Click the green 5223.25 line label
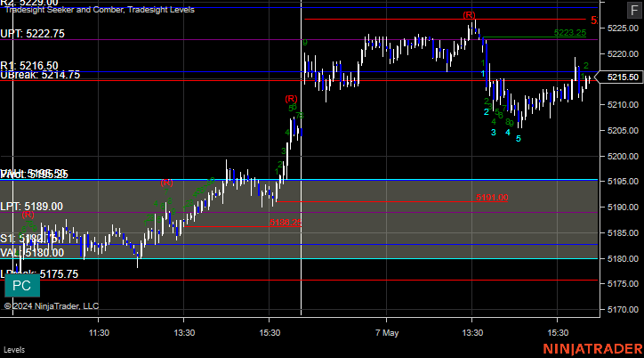 (569, 32)
